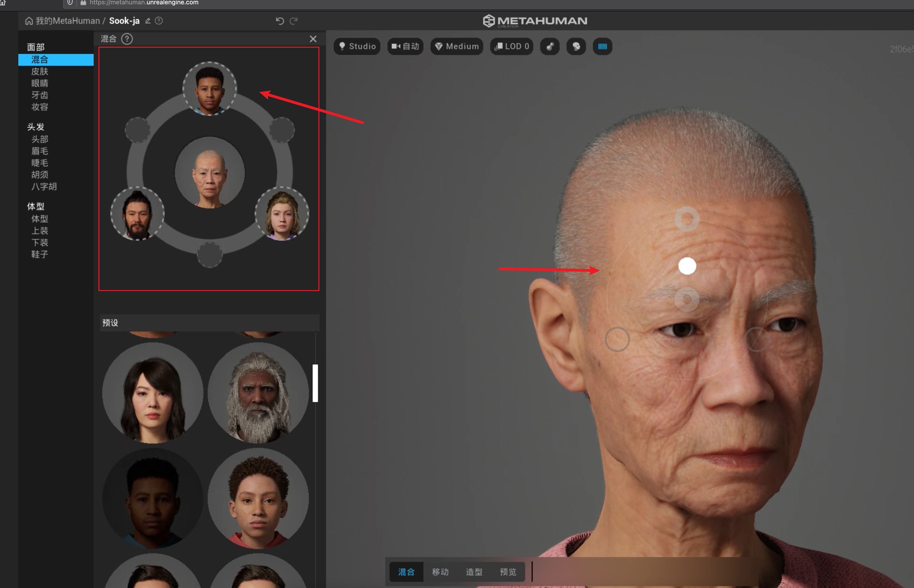Select 眉毛 in the sidebar
914x588 pixels.
coord(40,151)
